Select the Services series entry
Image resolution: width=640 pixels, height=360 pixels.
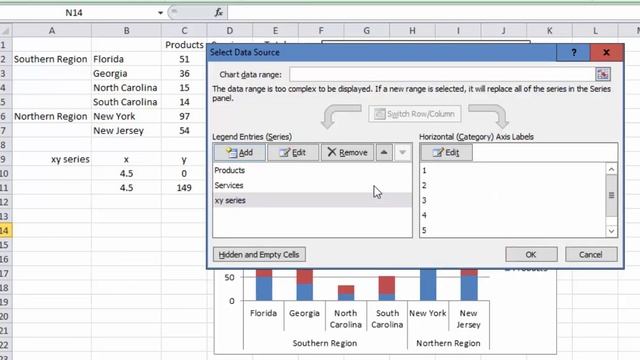click(x=312, y=185)
